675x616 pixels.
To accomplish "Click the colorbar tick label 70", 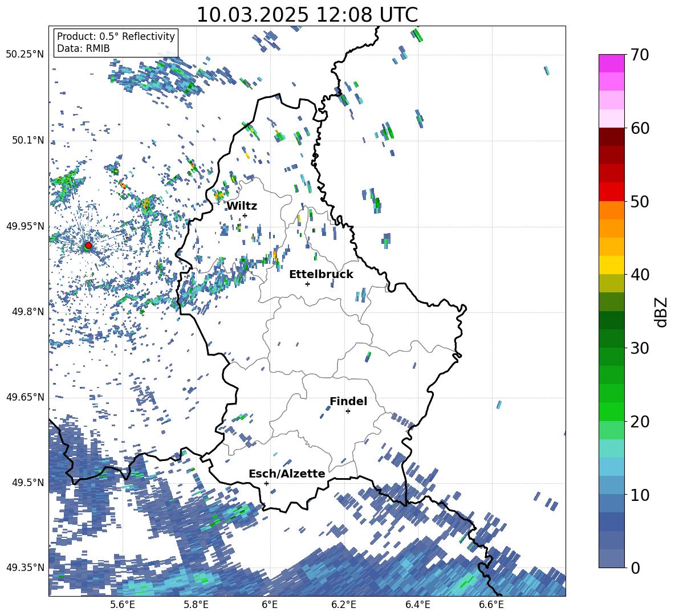I will click(640, 55).
